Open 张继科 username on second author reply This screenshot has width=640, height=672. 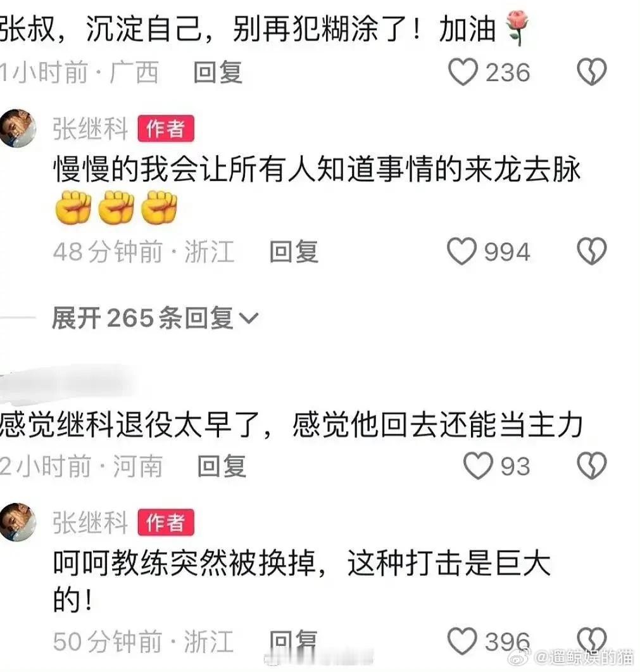click(x=91, y=523)
